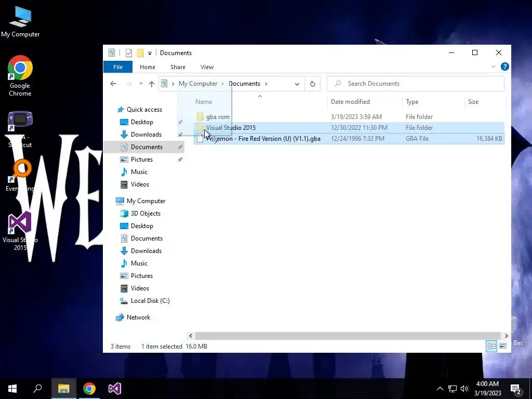Go back with the Back arrow
This screenshot has height=399, width=532.
113,84
